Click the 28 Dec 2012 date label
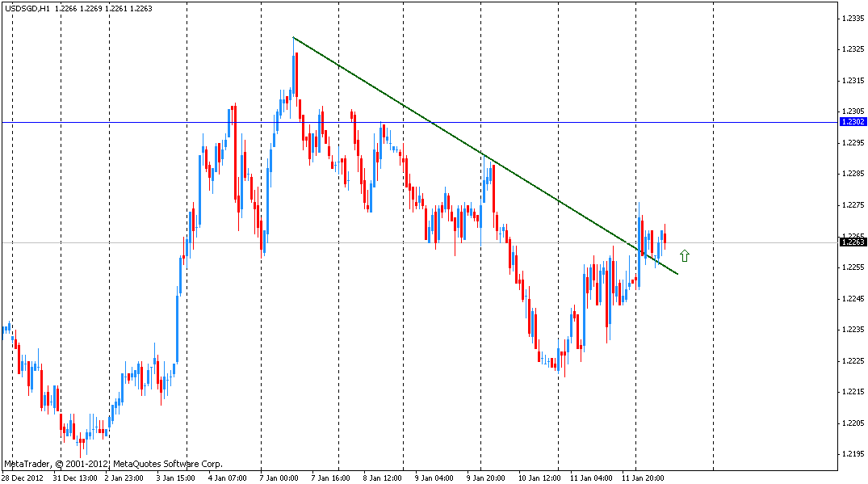Screen dimensions: 868x484 [x=22, y=478]
